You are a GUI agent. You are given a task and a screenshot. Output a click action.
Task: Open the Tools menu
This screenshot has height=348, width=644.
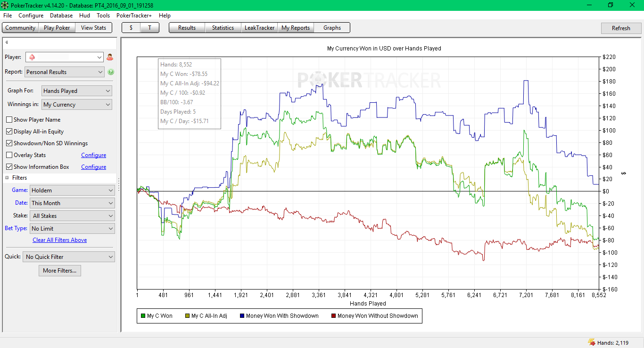click(103, 16)
